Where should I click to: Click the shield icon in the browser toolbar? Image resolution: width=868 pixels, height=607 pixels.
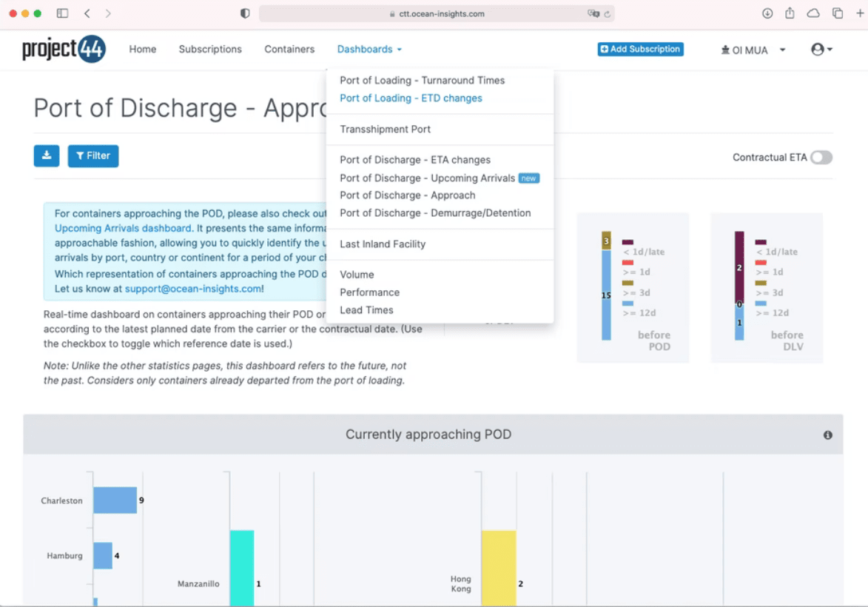(x=244, y=13)
